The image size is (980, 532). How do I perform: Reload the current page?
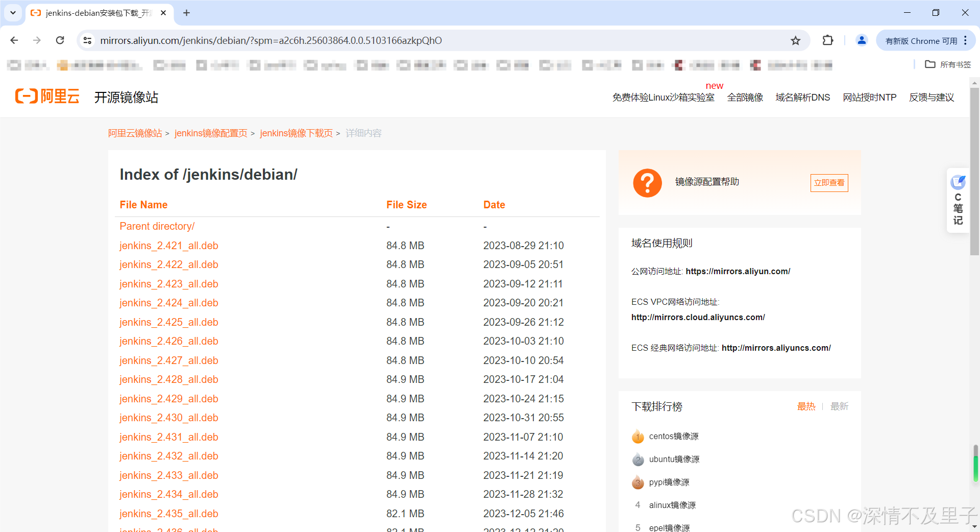click(60, 40)
